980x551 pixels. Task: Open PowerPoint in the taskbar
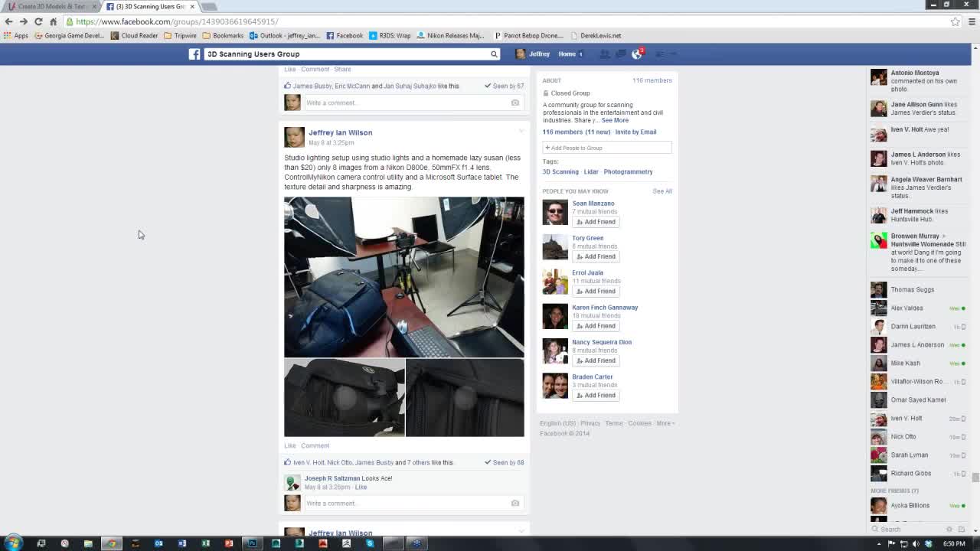pyautogui.click(x=229, y=543)
